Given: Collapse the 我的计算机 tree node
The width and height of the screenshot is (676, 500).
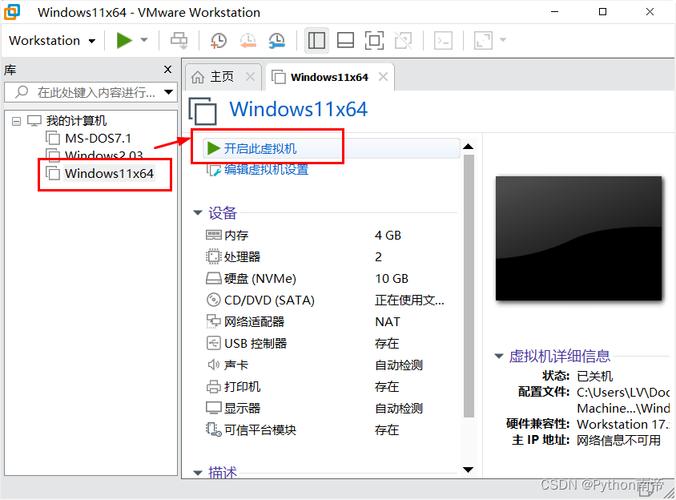Looking at the screenshot, I should (x=16, y=121).
